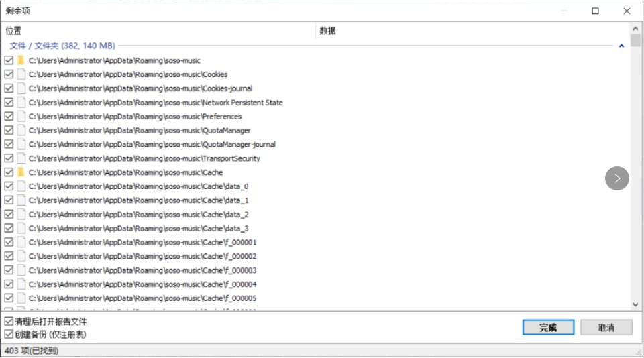
Task: Toggle checkbox for Cookies-journal
Action: tap(9, 88)
